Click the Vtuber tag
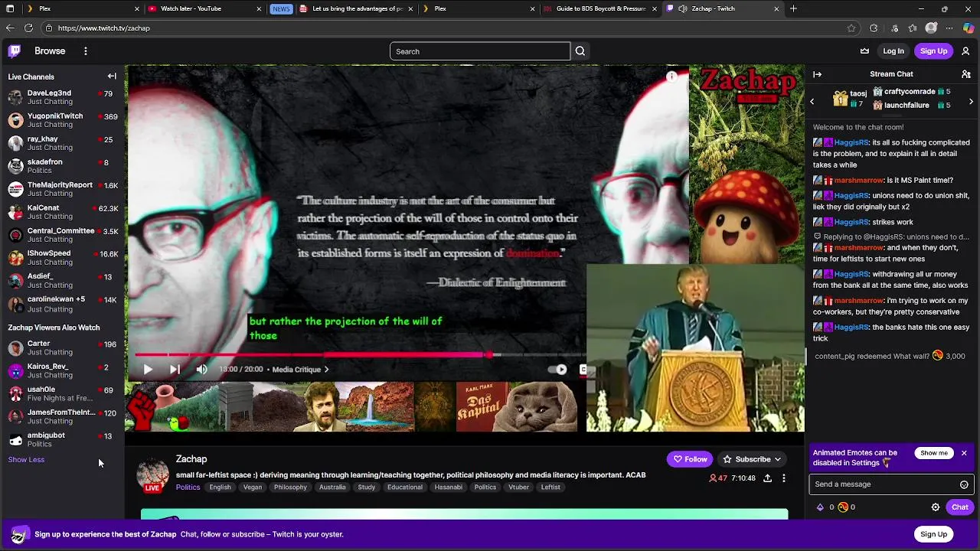Viewport: 980px width, 551px height. click(x=518, y=487)
